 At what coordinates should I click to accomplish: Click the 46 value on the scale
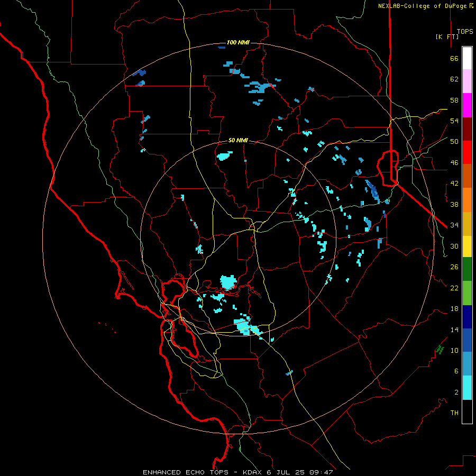point(454,163)
